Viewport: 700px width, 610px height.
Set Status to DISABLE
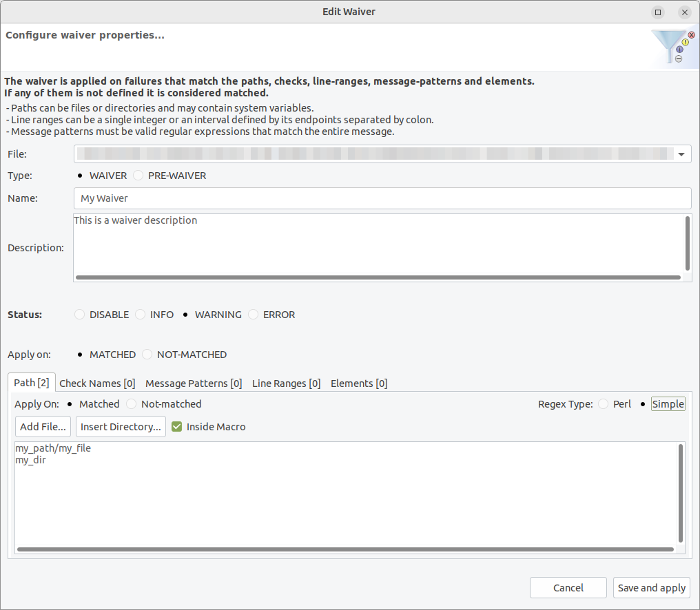(x=79, y=315)
